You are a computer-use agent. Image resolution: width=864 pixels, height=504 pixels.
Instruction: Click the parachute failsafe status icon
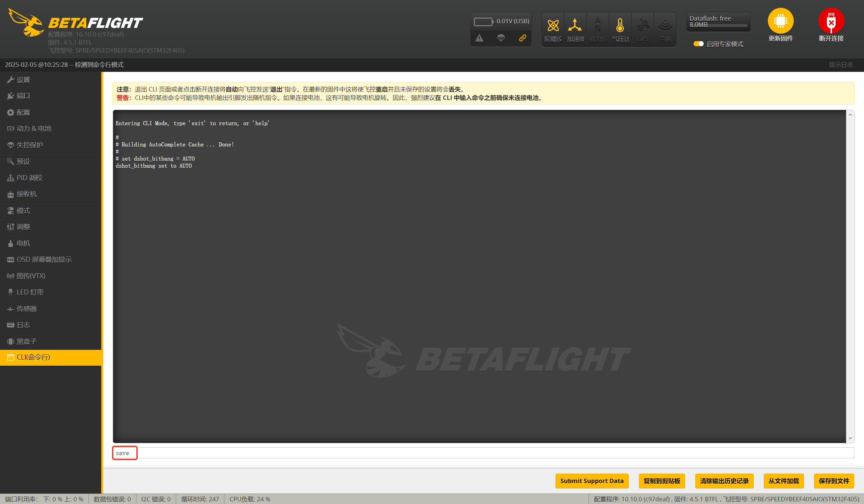pyautogui.click(x=501, y=38)
